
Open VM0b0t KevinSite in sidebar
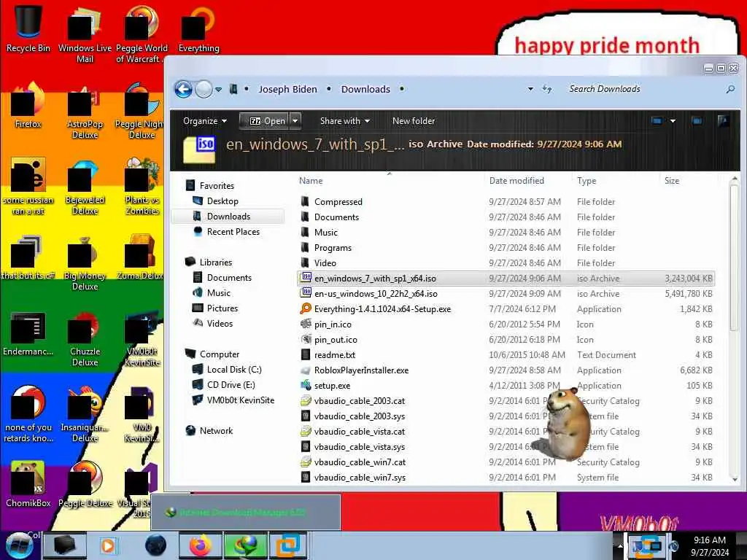point(241,400)
